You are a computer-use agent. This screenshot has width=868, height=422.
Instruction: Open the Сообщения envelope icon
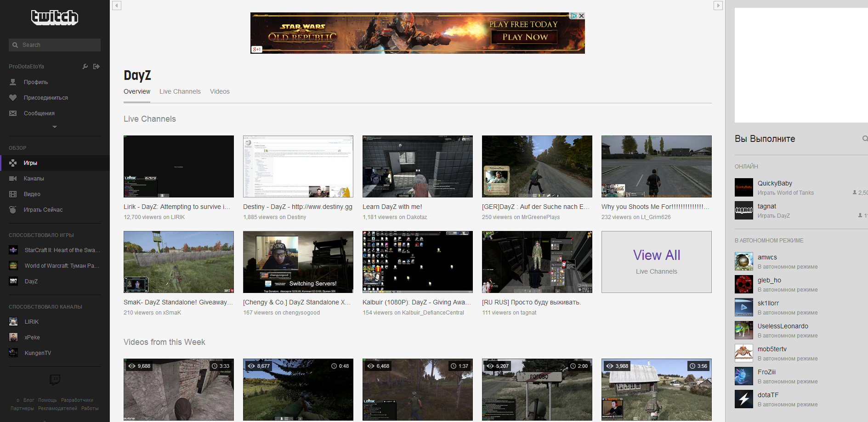[13, 113]
